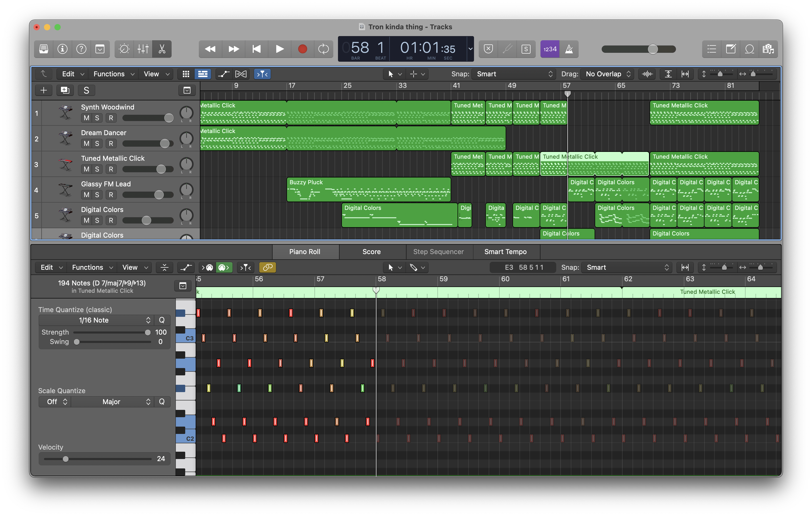Toggle the Solo S transport button
The width and height of the screenshot is (812, 516).
(x=526, y=49)
